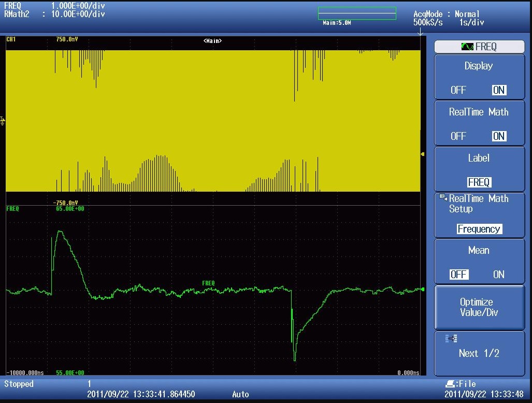Click the green FREQ trace marker on right edge
Image resolution: width=532 pixels, height=403 pixels.
423,289
